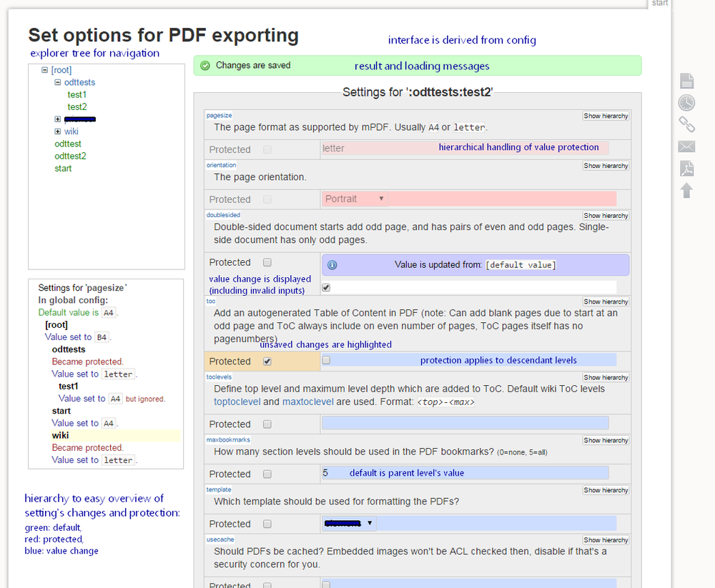
Task: Open the template selection dropdown
Action: (350, 523)
